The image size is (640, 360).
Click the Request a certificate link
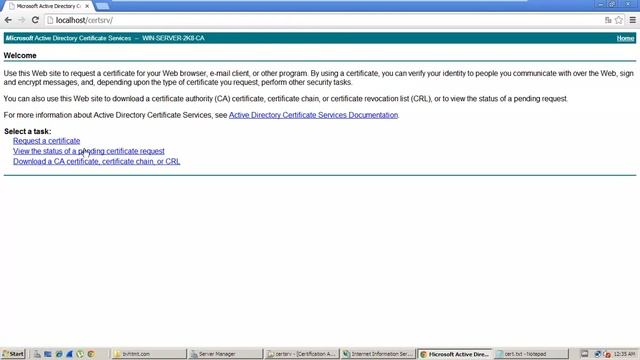pos(47,141)
